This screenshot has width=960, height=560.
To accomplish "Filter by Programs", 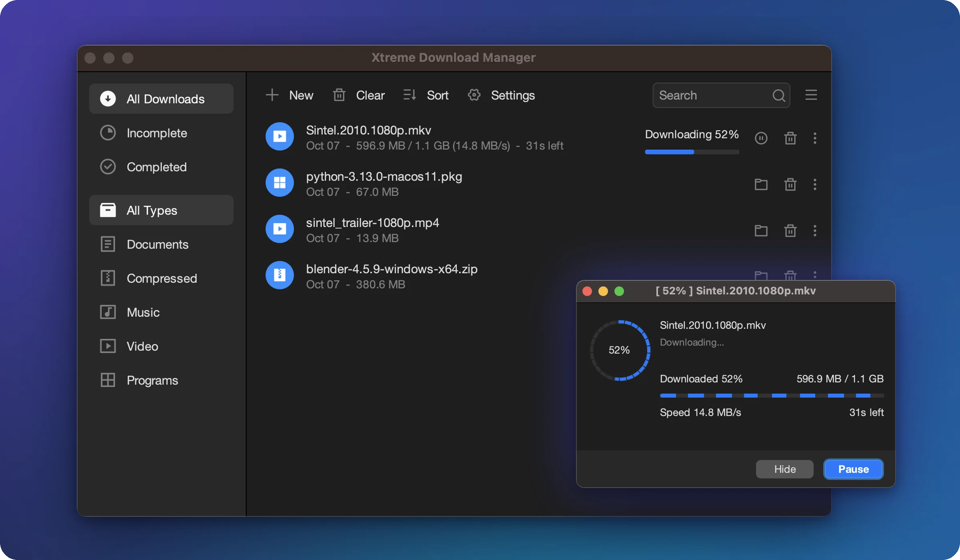I will tap(161, 380).
